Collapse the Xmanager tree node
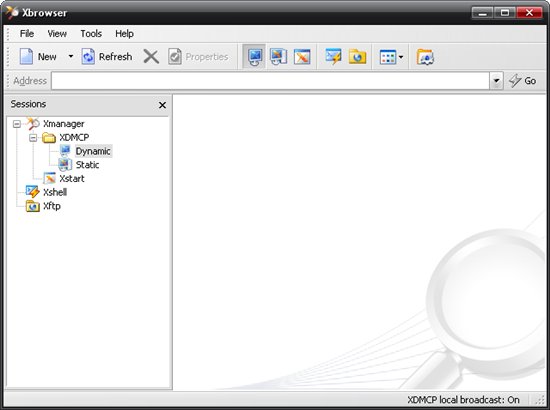Screen dimensions: 550x410 16,124
